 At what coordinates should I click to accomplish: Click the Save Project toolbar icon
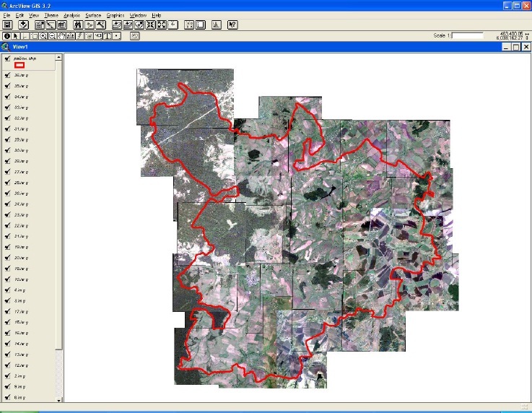pyautogui.click(x=7, y=25)
